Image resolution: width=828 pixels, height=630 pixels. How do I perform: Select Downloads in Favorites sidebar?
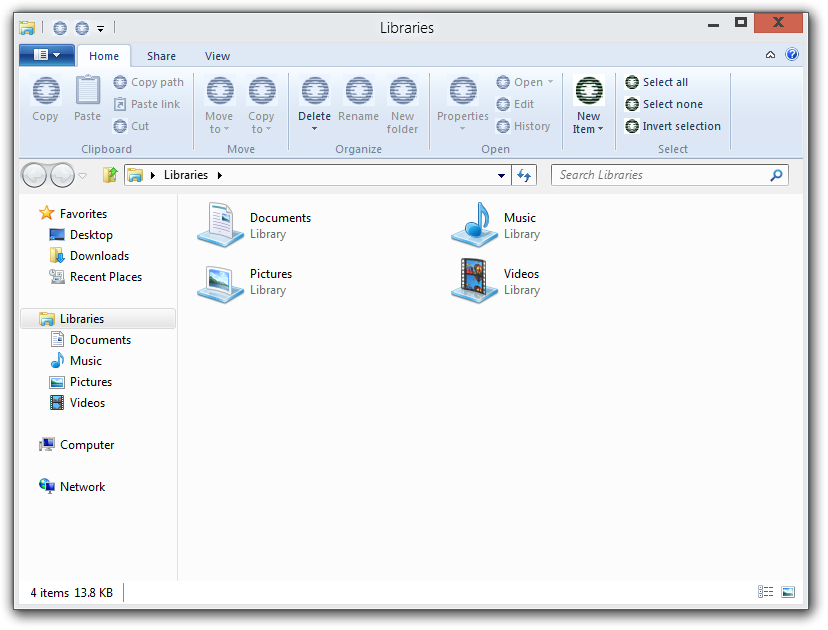[99, 256]
